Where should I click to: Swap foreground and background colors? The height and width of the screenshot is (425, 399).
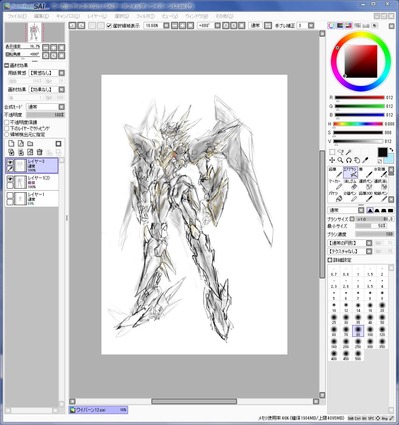tap(391, 150)
